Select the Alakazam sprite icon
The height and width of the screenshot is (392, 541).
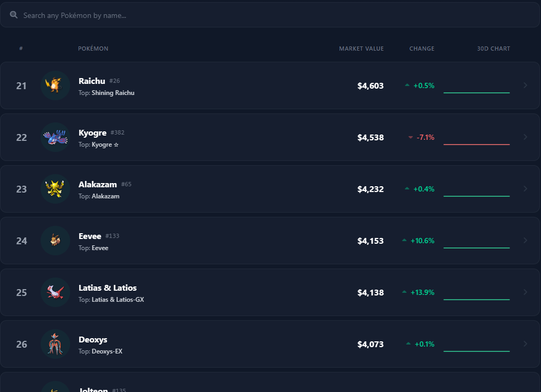55,189
